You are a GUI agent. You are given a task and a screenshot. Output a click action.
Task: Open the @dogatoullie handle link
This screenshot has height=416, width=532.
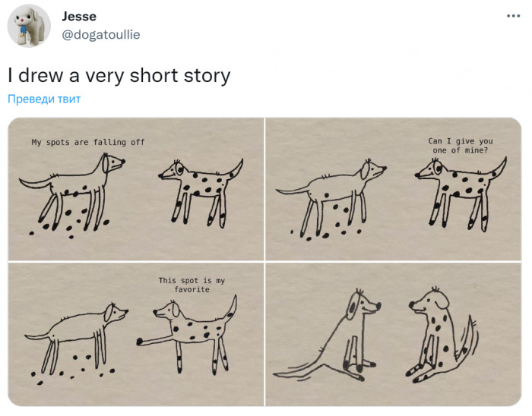(101, 35)
